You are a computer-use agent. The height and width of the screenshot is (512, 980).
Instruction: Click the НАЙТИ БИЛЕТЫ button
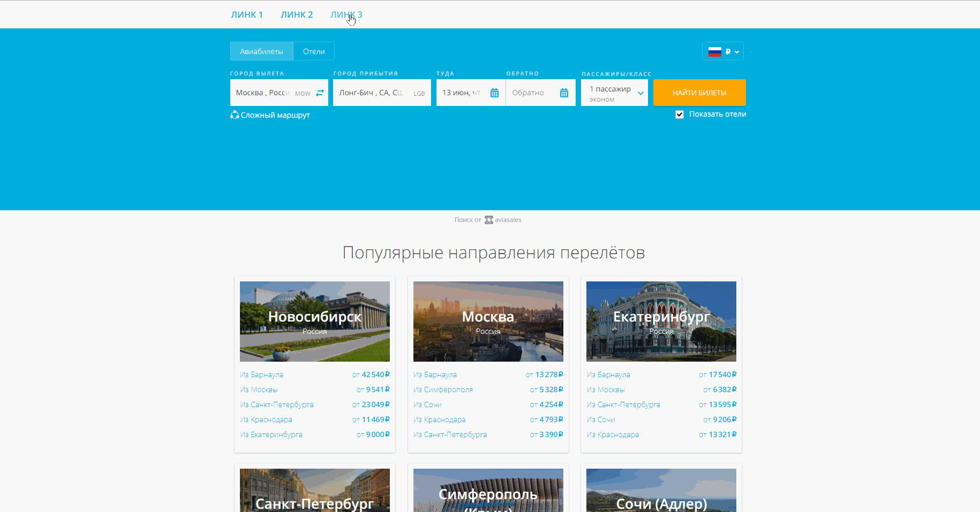(699, 93)
